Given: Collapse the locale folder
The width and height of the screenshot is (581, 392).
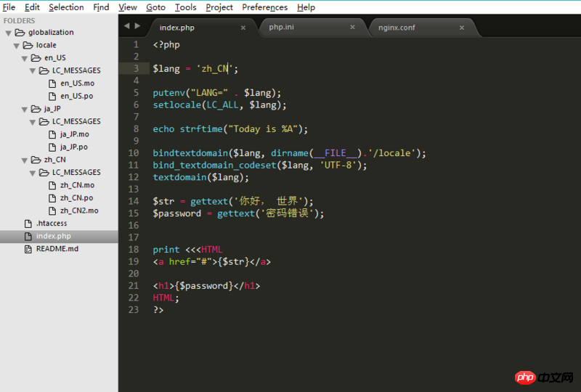Looking at the screenshot, I should [x=17, y=45].
